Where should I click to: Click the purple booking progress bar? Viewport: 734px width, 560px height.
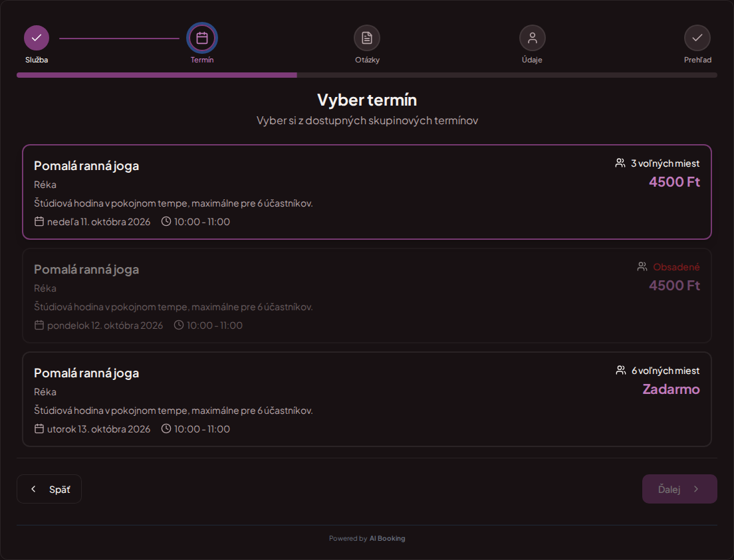[x=367, y=75]
